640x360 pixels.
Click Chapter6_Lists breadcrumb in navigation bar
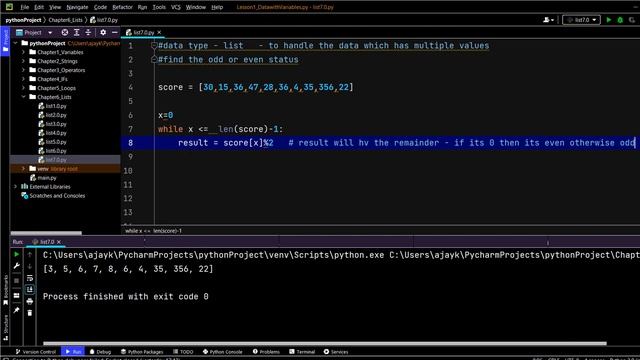coord(65,20)
